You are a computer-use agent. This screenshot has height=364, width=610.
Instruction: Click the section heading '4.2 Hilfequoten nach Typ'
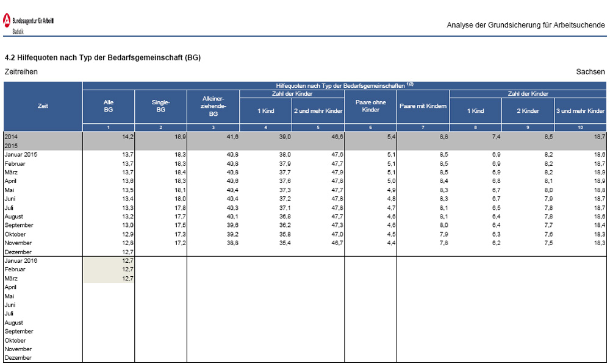point(102,58)
